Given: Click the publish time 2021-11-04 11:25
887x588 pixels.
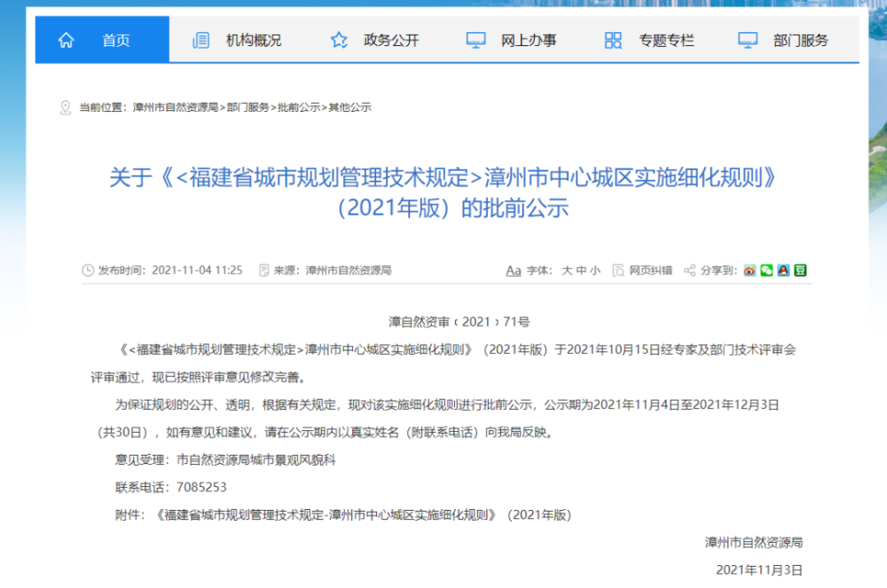Looking at the screenshot, I should [197, 270].
